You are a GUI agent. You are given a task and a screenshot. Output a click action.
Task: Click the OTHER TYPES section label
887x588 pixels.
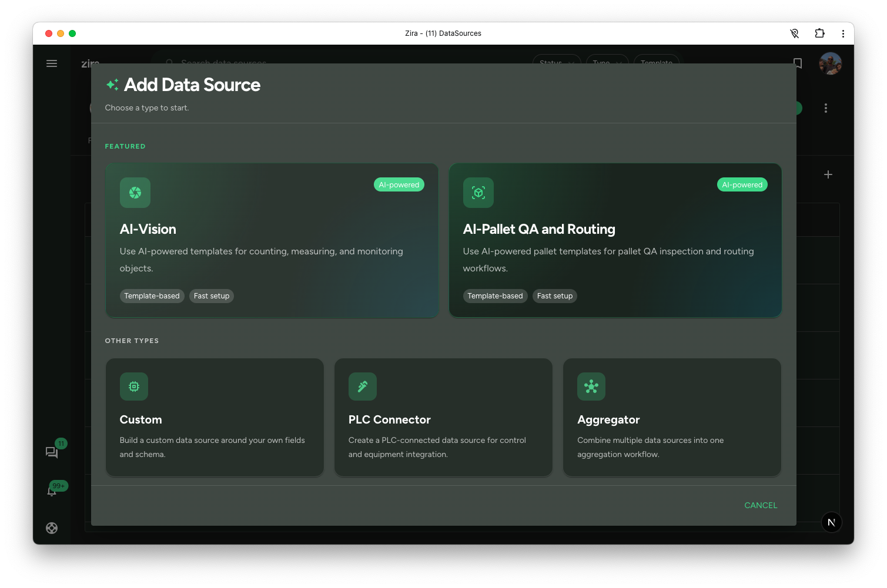point(132,341)
